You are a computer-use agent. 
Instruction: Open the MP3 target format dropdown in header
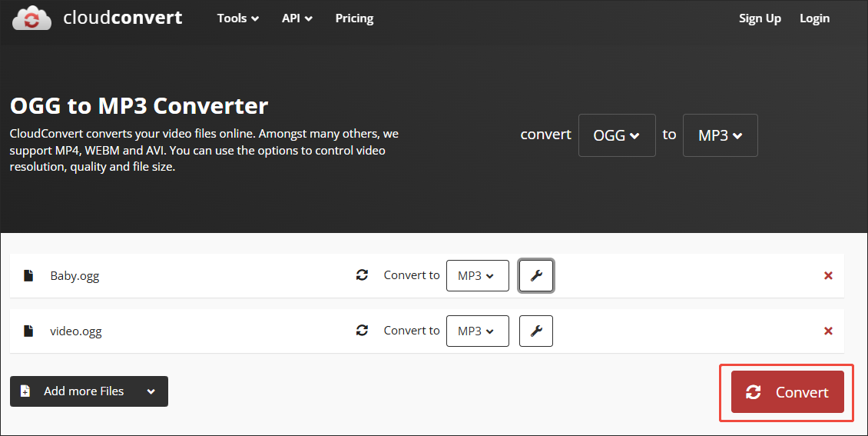[720, 135]
